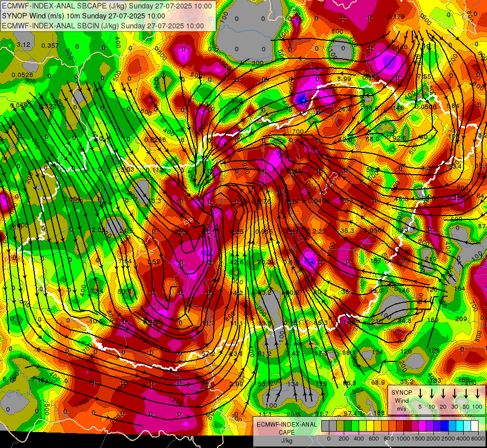Click the SYNOP label in wind legend
This screenshot has height=448, width=487.
401,393
